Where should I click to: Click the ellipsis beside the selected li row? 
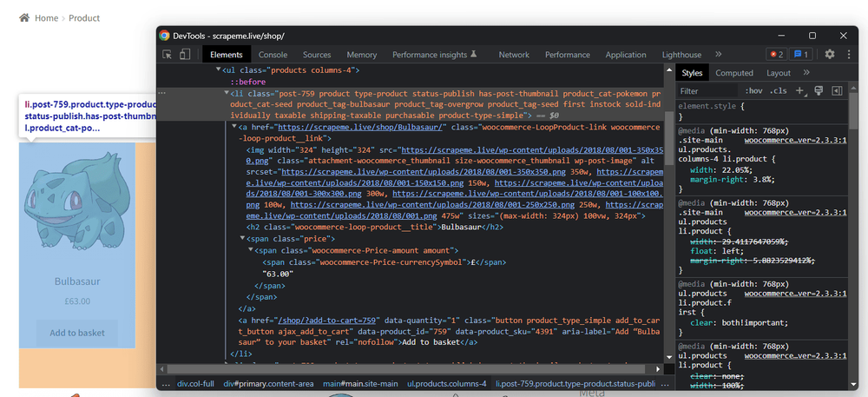pos(161,94)
